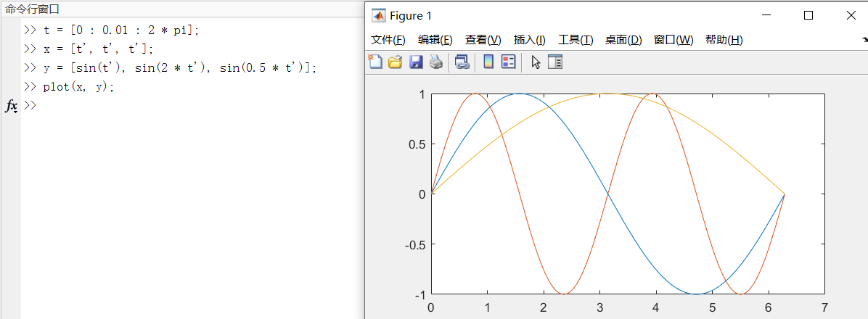Click the MATLAB logo in the Figure 1 title bar

tap(379, 15)
